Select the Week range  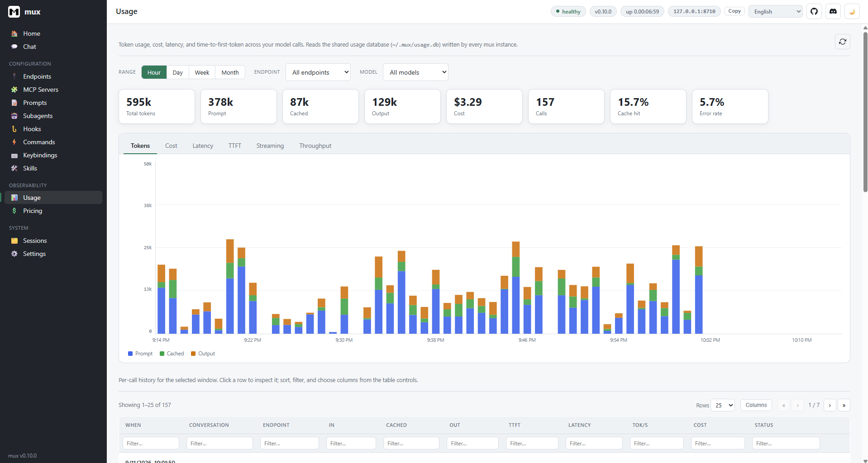tap(202, 72)
